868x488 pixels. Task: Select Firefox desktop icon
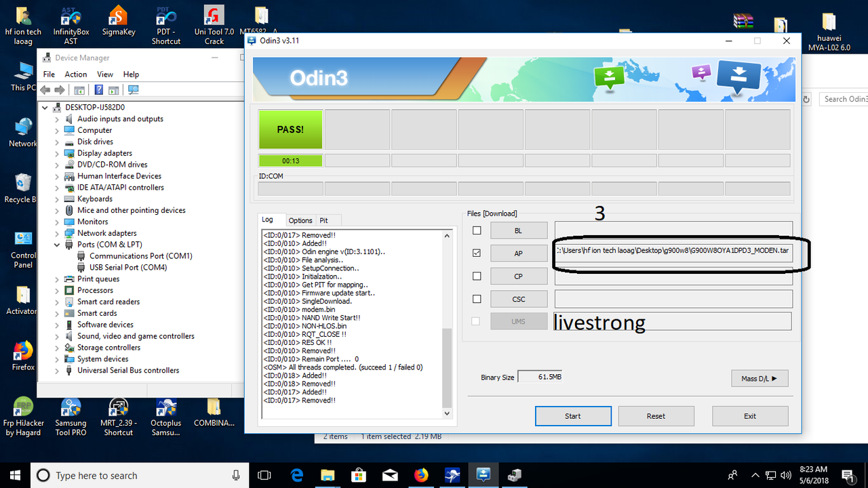(x=23, y=356)
